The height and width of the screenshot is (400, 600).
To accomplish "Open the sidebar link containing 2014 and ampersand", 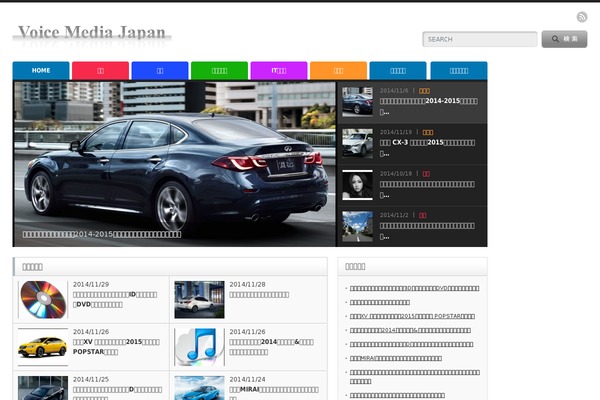I will click(410, 330).
